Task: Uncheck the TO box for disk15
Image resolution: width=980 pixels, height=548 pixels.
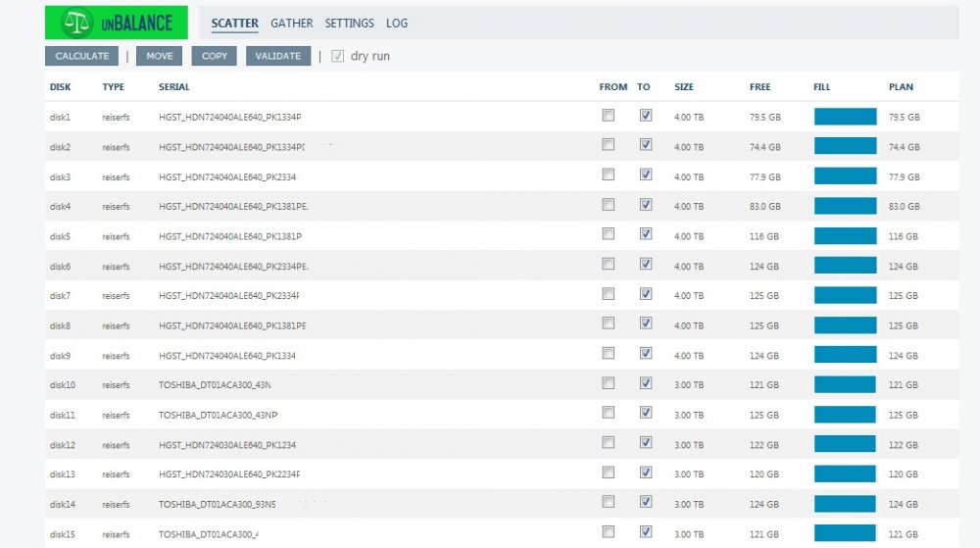Action: tap(646, 531)
